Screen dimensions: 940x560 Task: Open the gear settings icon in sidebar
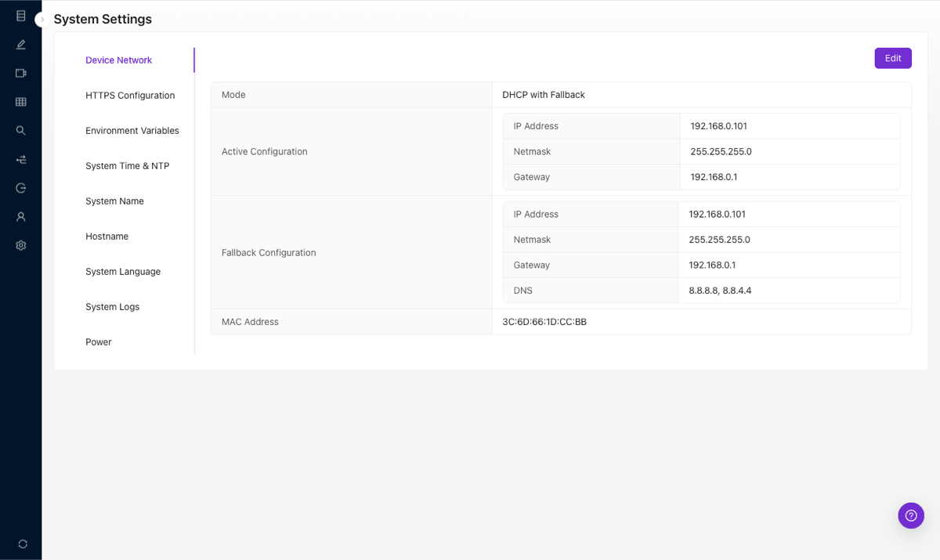[x=21, y=245]
